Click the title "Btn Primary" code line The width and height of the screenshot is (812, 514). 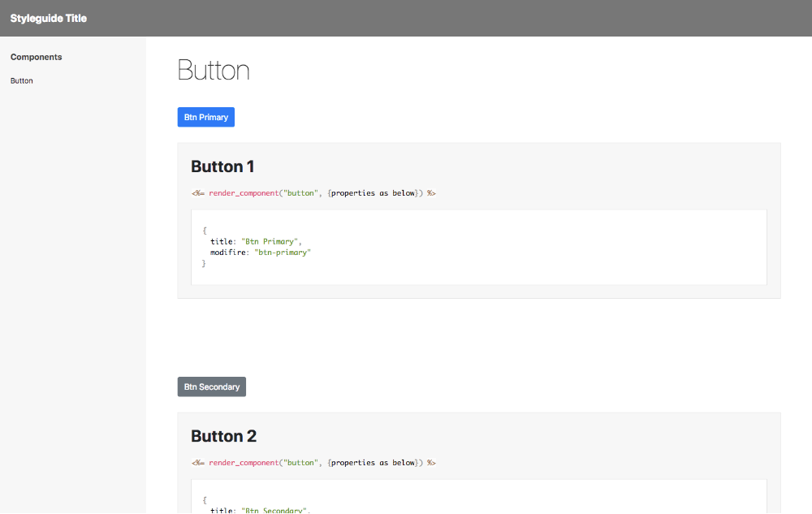pyautogui.click(x=256, y=242)
